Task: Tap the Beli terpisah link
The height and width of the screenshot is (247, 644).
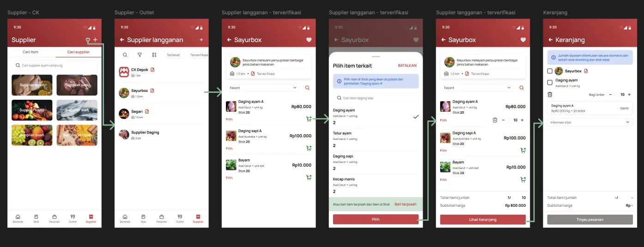Action: click(405, 204)
